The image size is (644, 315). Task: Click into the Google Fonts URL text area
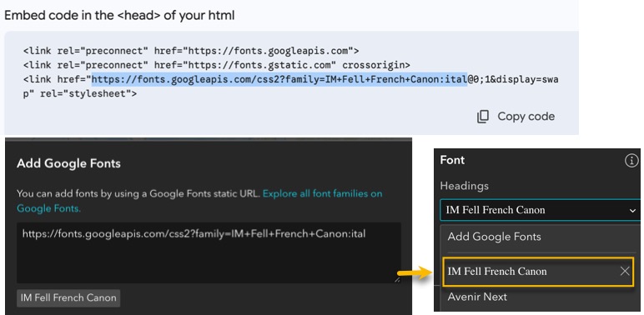coord(209,252)
